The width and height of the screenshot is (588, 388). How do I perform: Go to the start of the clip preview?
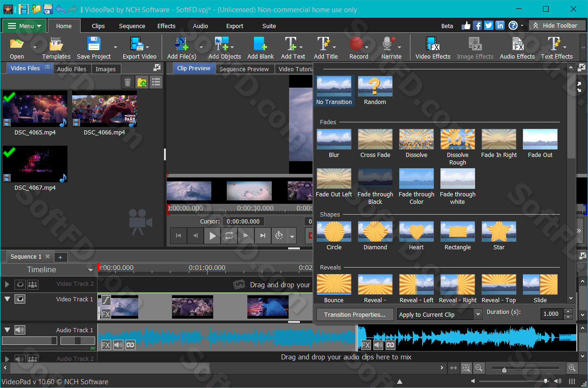coord(179,236)
